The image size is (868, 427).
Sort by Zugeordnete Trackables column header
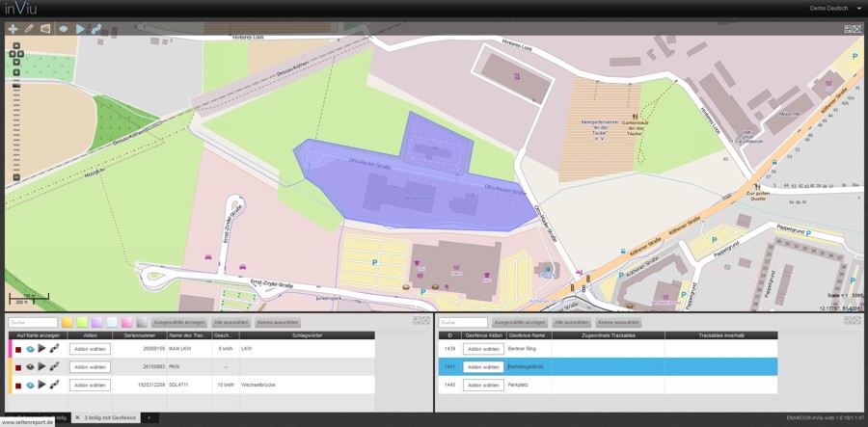coord(609,335)
